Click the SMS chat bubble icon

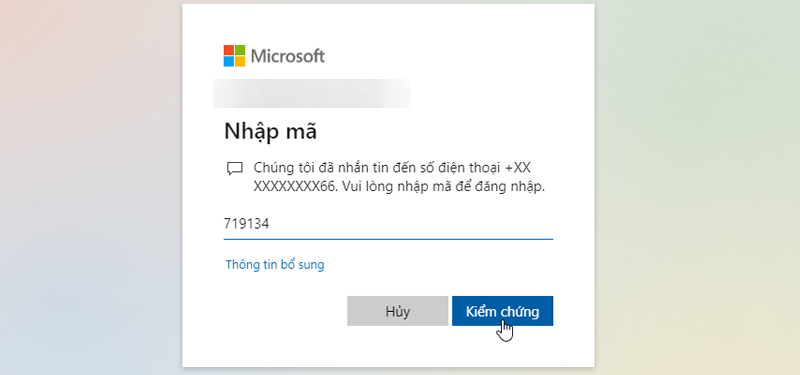[x=234, y=169]
